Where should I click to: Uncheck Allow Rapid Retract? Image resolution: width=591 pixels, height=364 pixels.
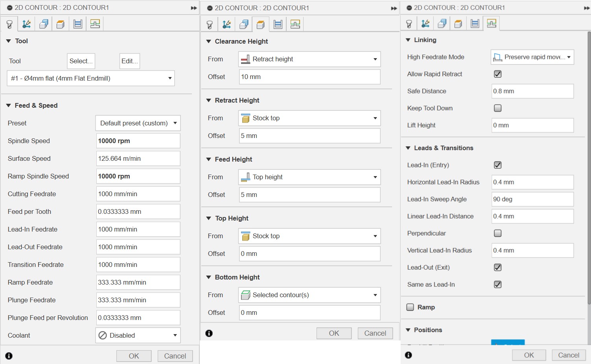497,74
